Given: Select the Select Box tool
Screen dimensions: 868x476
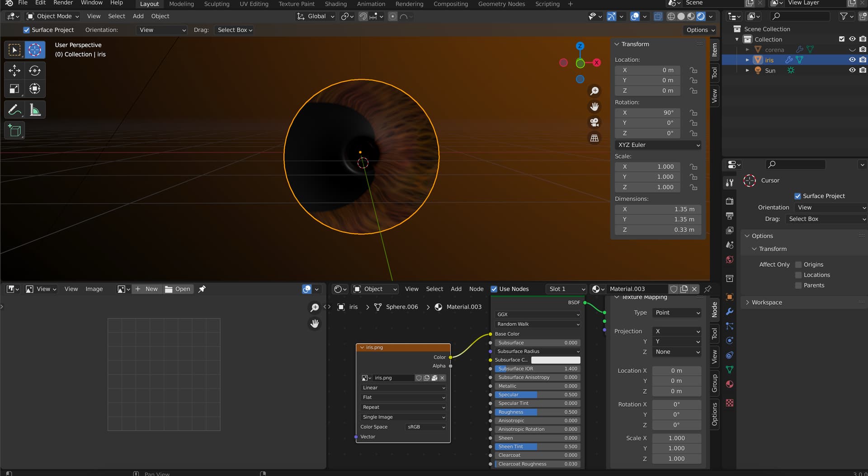Looking at the screenshot, I should click(x=14, y=50).
